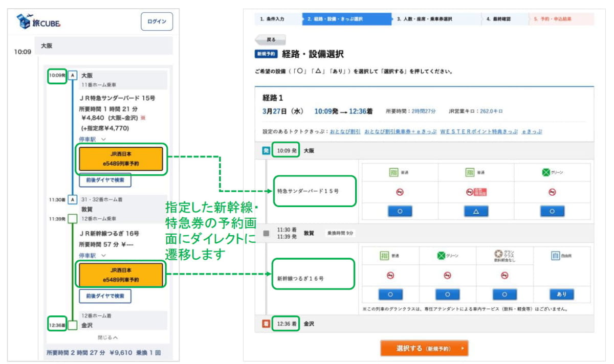The image size is (614, 364).
Task: Open e5489列車予約 for つるぎ 16号
Action: tap(121, 275)
